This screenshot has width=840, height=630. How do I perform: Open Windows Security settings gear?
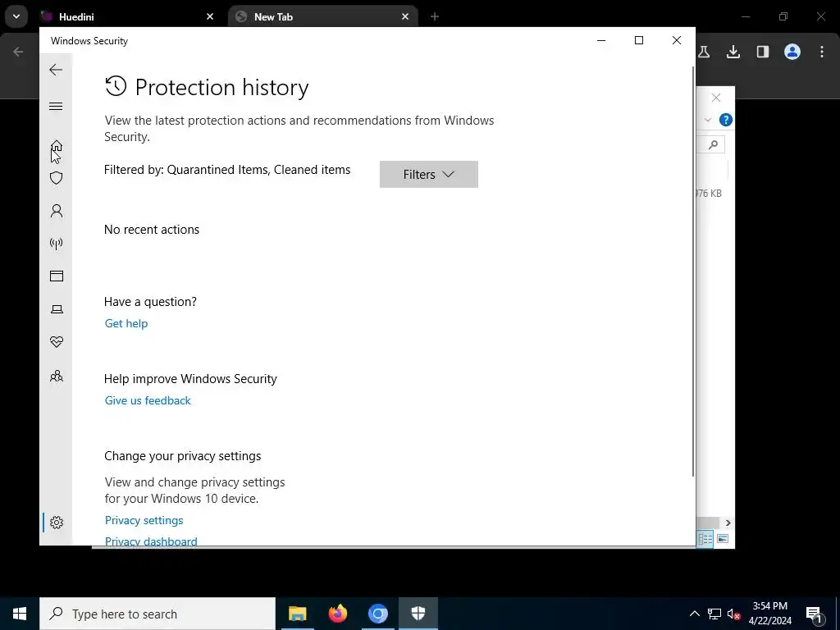click(x=57, y=523)
